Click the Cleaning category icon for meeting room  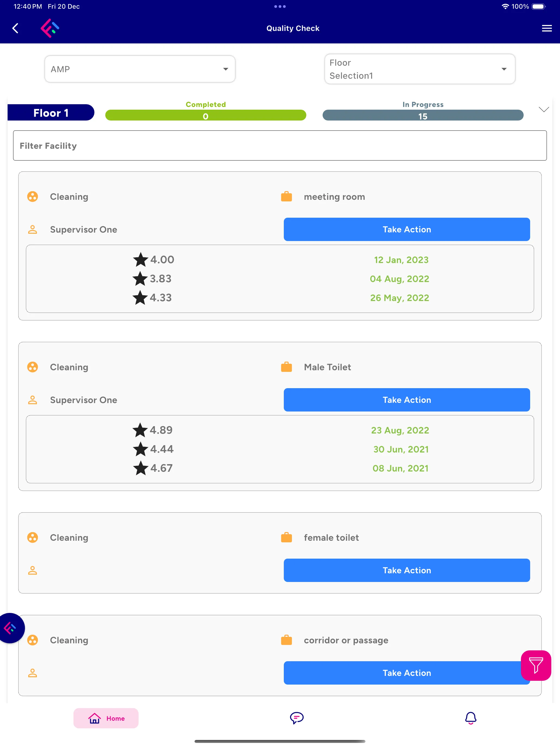tap(33, 197)
